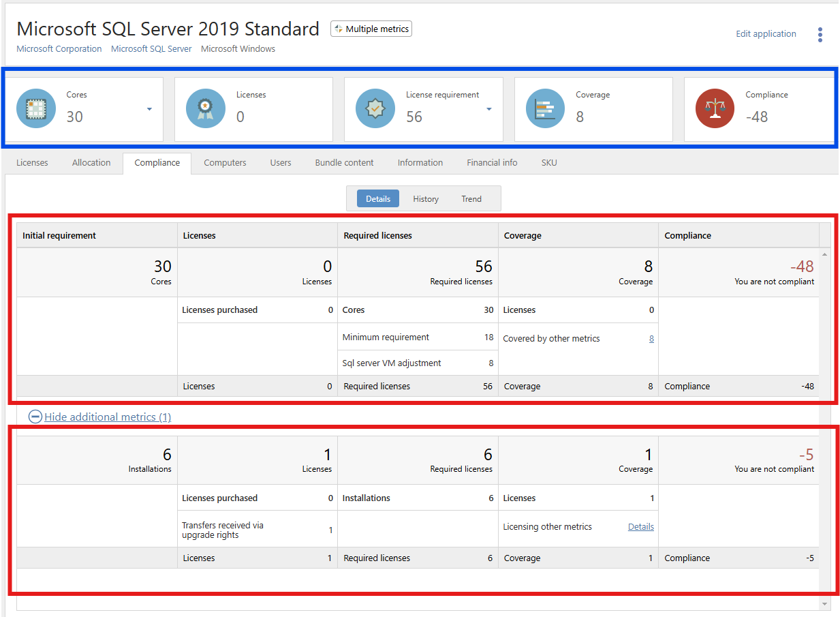840x617 pixels.
Task: Click the 6 Installations summary cell
Action: tap(97, 460)
